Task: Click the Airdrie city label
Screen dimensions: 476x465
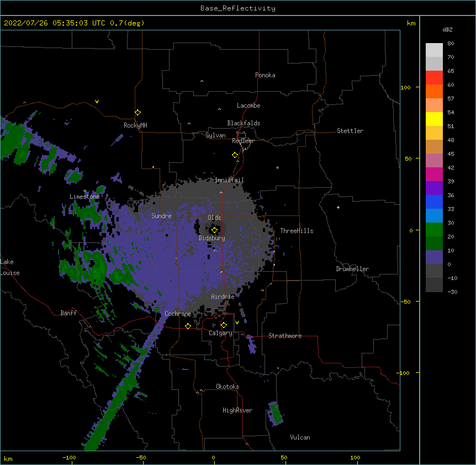Action: [223, 297]
